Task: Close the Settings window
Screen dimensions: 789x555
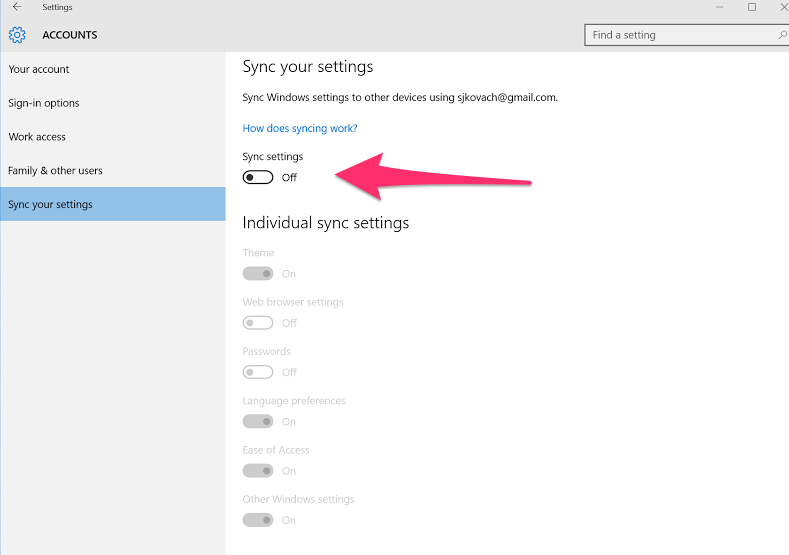Action: click(783, 7)
